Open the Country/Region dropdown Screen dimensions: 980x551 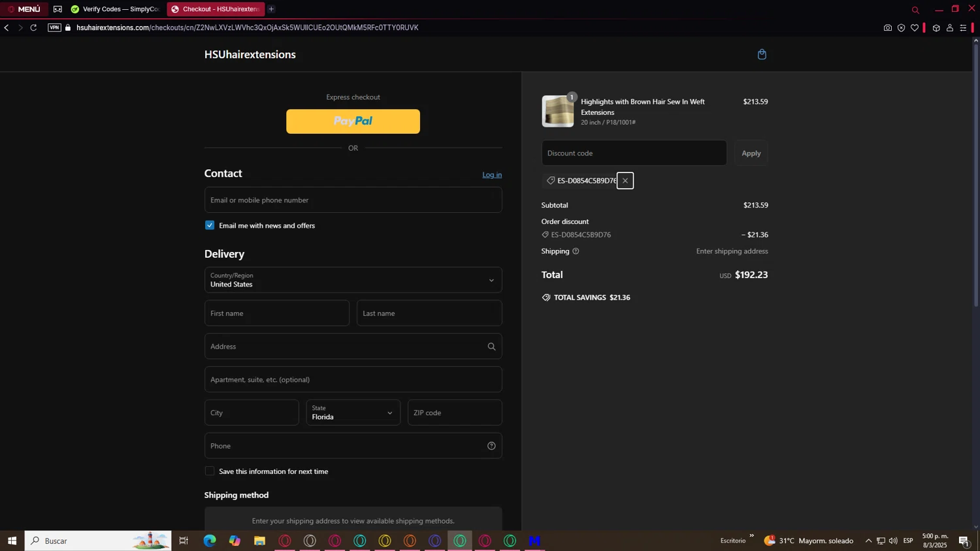coord(353,280)
